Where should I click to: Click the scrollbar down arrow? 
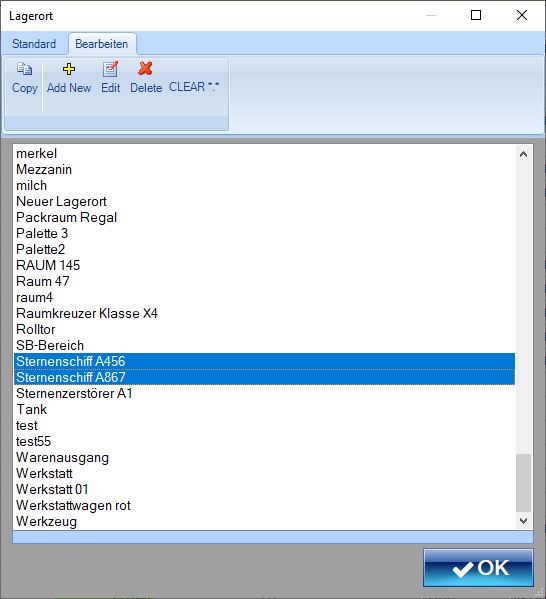pyautogui.click(x=523, y=520)
